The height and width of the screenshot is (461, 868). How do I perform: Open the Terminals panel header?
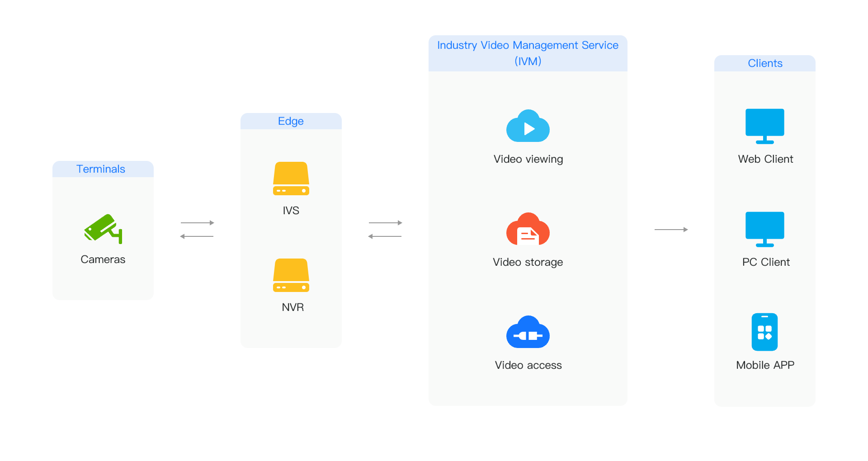click(103, 169)
